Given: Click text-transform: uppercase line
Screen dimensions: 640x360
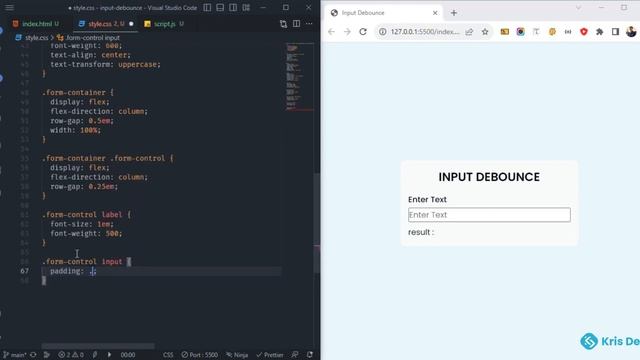Looking at the screenshot, I should 105,64.
